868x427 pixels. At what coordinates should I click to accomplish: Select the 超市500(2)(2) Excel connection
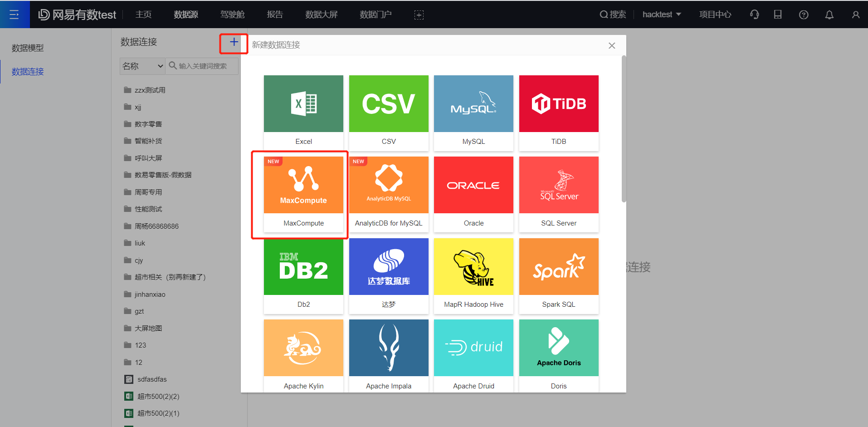152,396
